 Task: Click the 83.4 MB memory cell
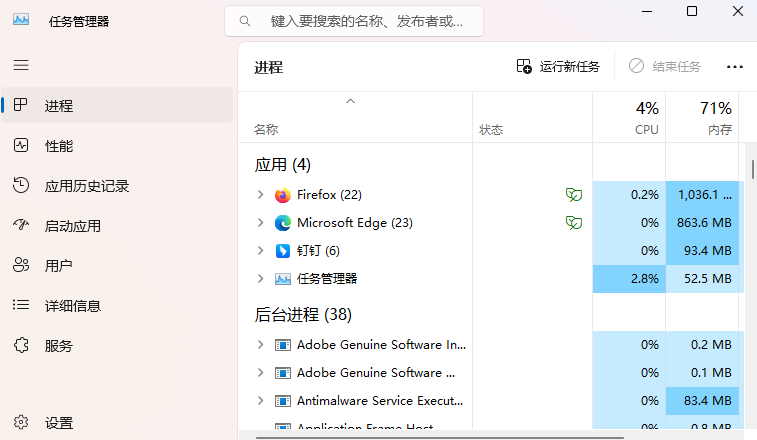click(x=702, y=401)
